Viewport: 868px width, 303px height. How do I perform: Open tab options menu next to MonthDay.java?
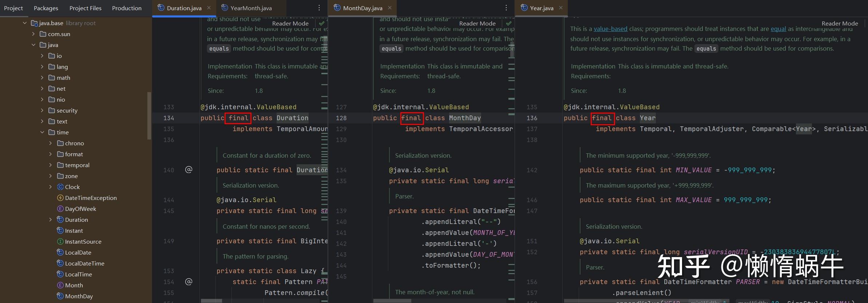(506, 8)
